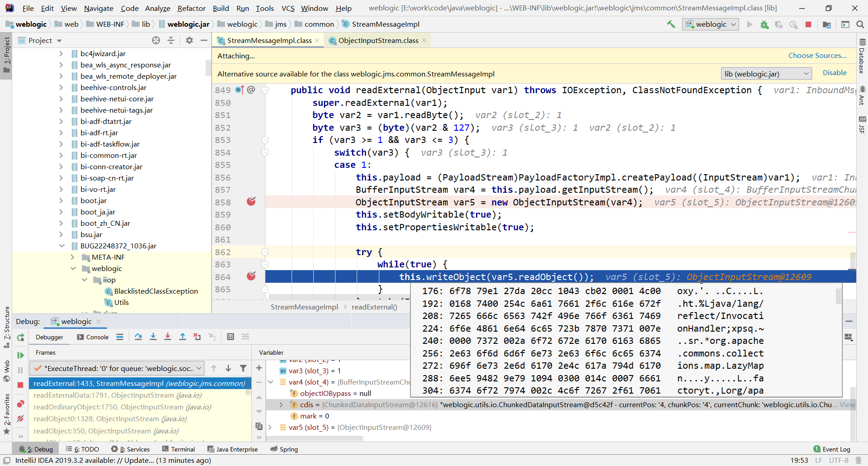Open the Navigate menu
The width and height of the screenshot is (868, 466).
pyautogui.click(x=99, y=8)
